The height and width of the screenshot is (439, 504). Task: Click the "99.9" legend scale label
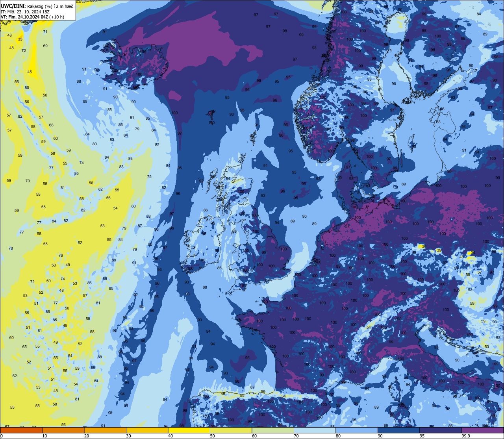tap(466, 436)
